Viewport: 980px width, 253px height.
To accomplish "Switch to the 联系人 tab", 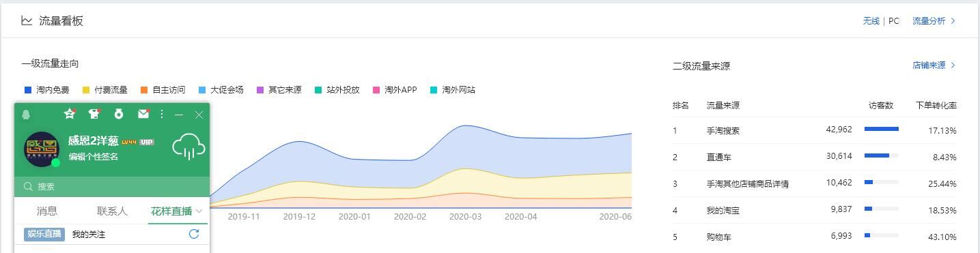I will [112, 211].
